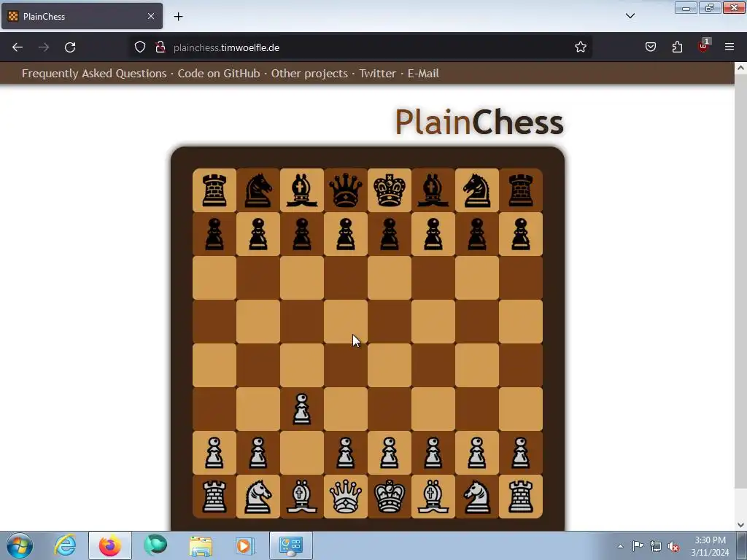Open the taskbar clock and date
This screenshot has height=560, width=747.
click(x=710, y=546)
